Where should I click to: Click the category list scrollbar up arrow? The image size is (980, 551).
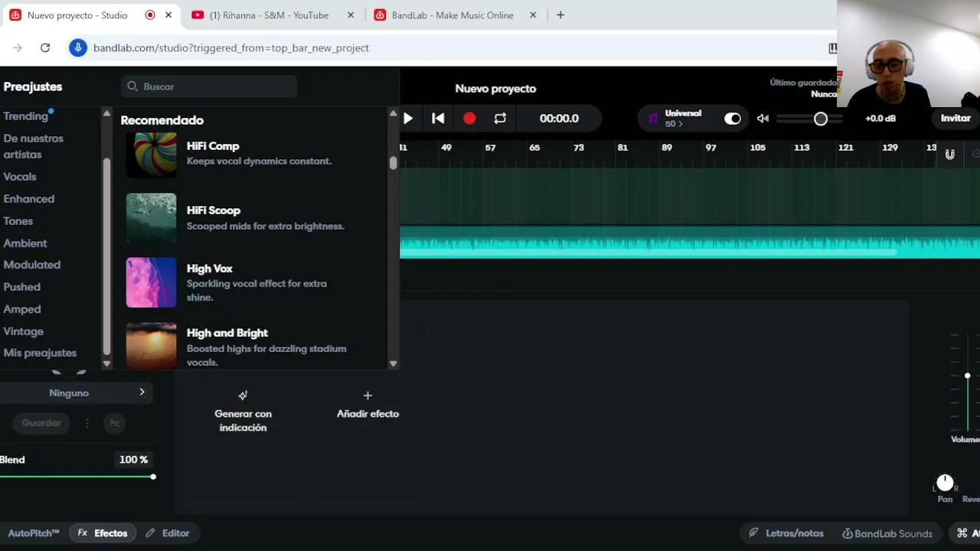[x=106, y=114]
